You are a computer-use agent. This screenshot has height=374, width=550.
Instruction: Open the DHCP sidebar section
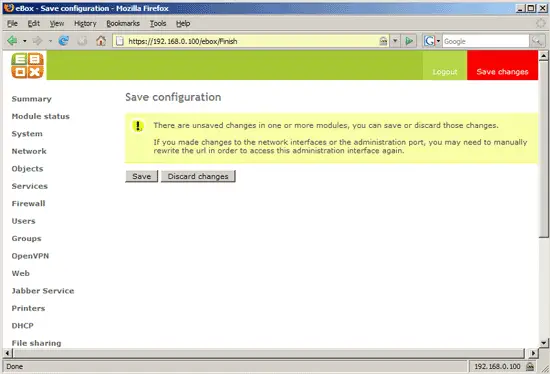(22, 326)
